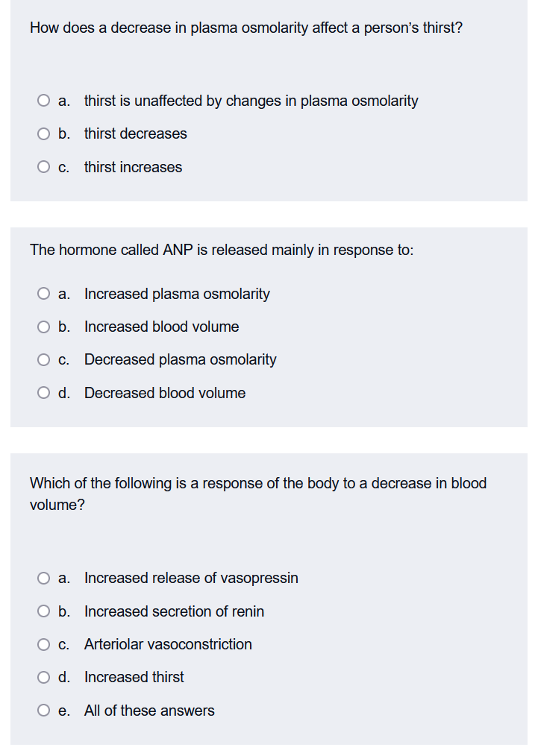Click the label text "thirst decreases"
Image resolution: width=538 pixels, height=756 pixels.
[x=136, y=133]
